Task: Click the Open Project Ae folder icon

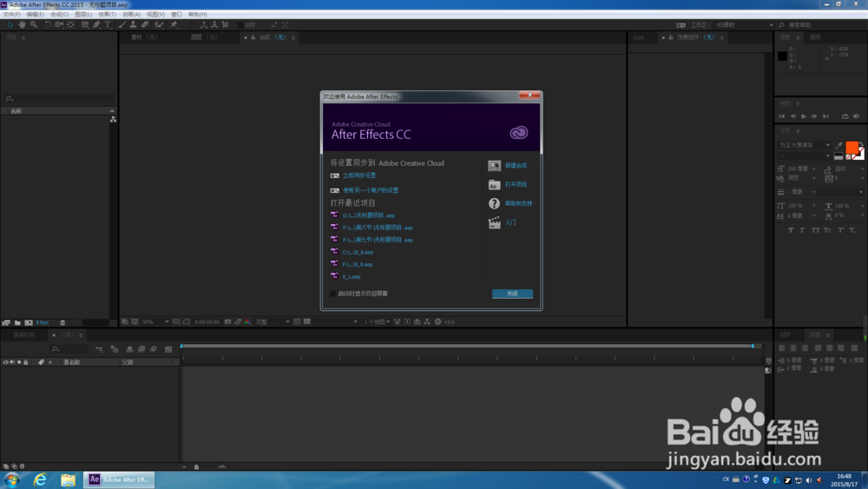Action: click(495, 184)
